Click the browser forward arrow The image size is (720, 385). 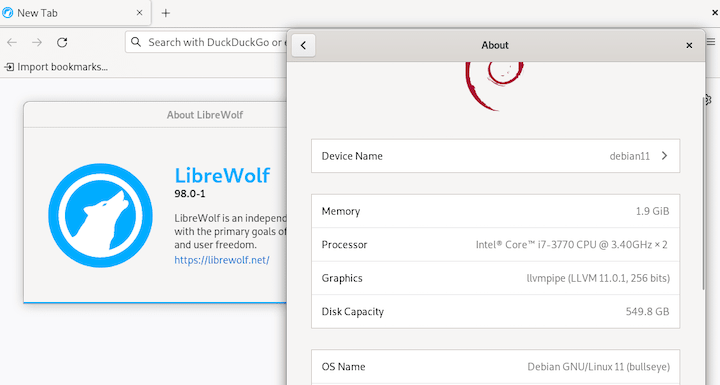[37, 42]
